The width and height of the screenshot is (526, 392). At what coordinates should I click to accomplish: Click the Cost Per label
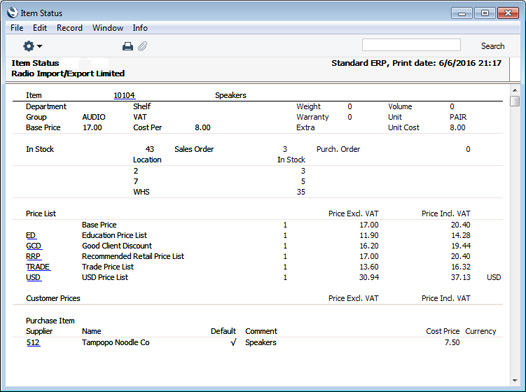coord(147,127)
